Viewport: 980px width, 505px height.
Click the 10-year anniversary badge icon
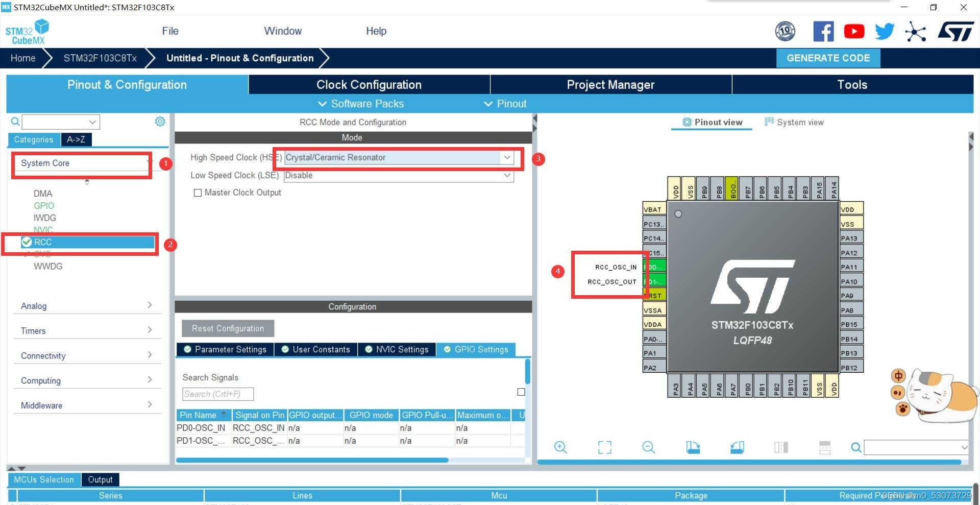[785, 32]
